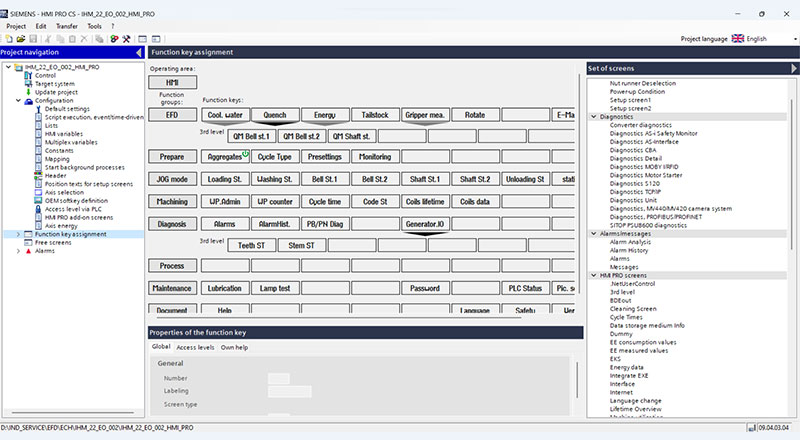The height and width of the screenshot is (440, 800).
Task: Click the Target system monitor icon
Action: 28,84
